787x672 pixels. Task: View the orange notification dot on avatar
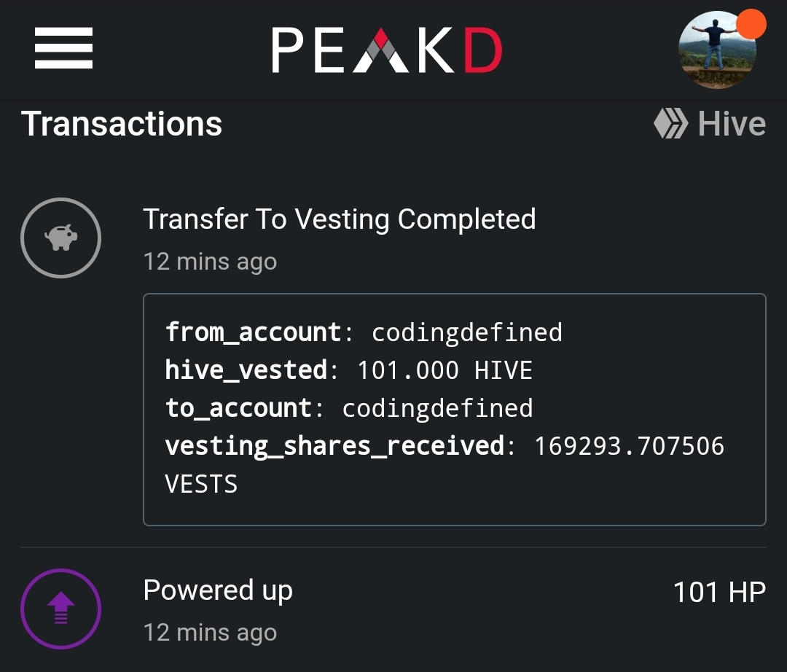tap(751, 23)
